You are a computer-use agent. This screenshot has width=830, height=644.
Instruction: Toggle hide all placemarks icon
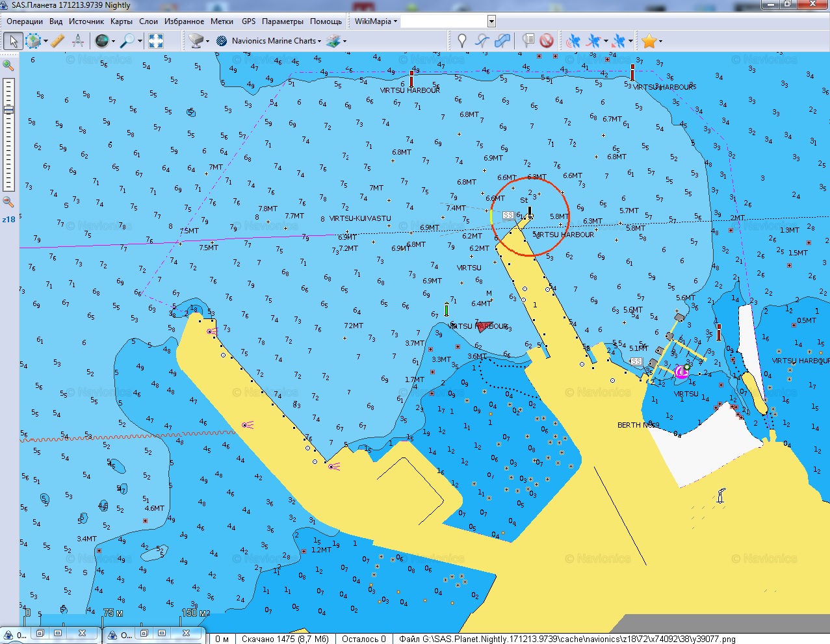point(547,41)
